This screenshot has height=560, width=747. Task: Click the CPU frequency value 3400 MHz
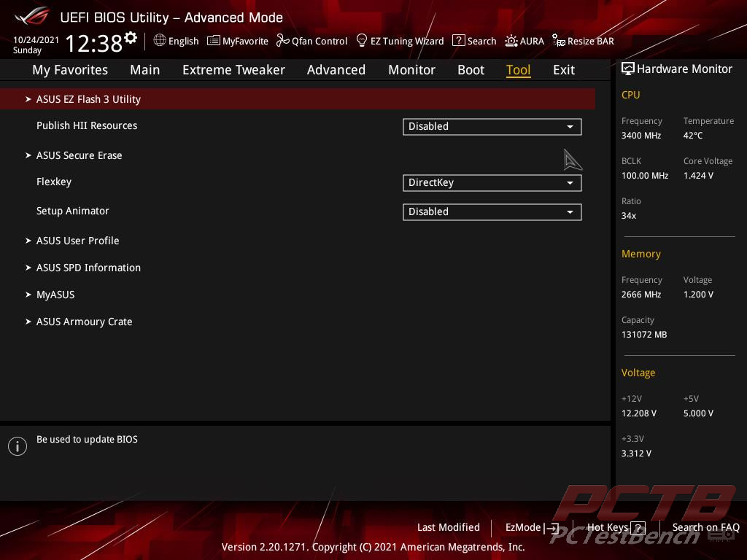coord(641,135)
